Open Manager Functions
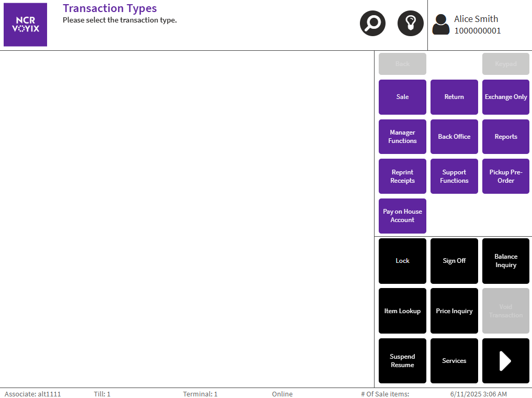Screen dimensions: 532x398 (x=402, y=137)
